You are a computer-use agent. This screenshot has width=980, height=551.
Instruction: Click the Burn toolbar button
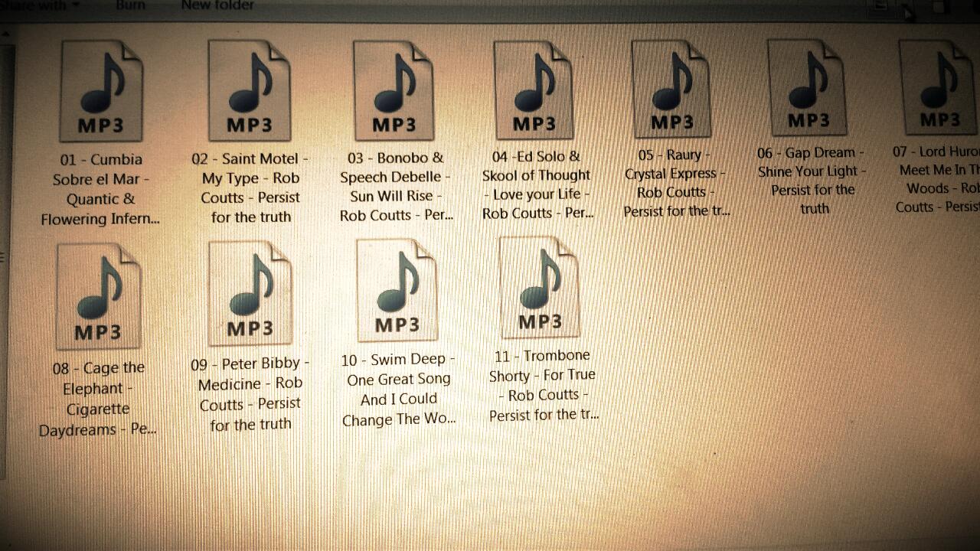[x=131, y=5]
